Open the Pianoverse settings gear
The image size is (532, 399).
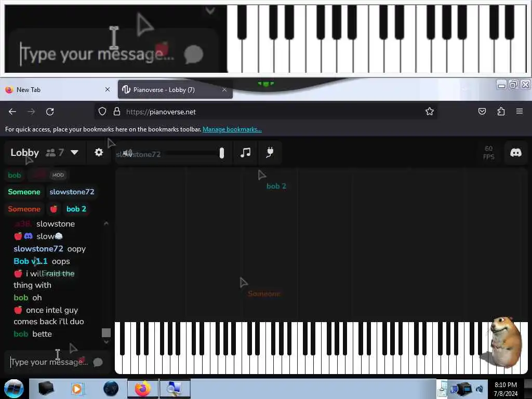(x=99, y=152)
